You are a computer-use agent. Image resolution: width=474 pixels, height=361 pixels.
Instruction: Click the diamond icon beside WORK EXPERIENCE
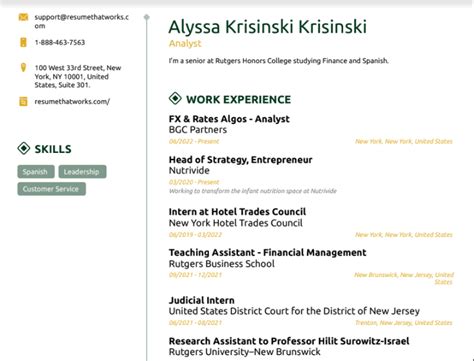pos(175,99)
